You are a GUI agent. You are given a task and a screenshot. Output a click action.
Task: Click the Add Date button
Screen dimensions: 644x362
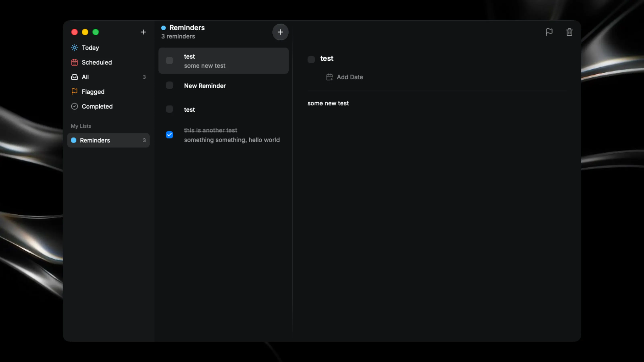345,77
